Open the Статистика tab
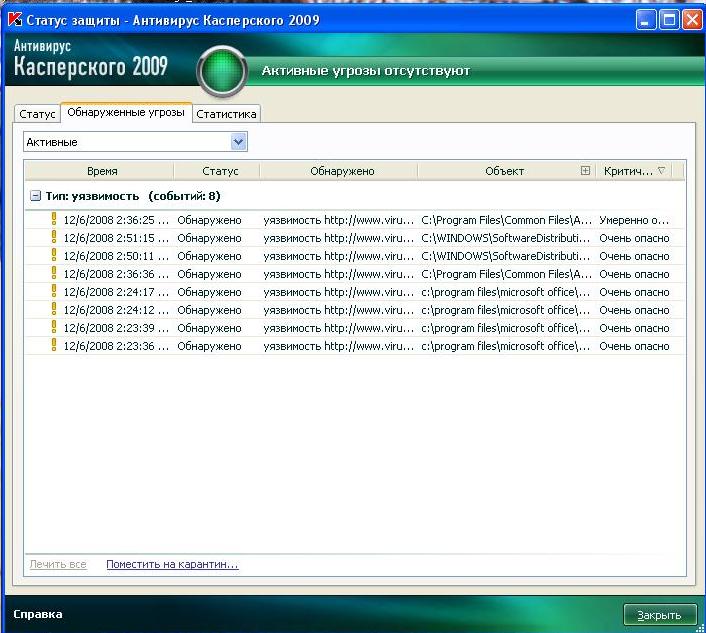Viewport: 706px width, 633px height. [226, 114]
